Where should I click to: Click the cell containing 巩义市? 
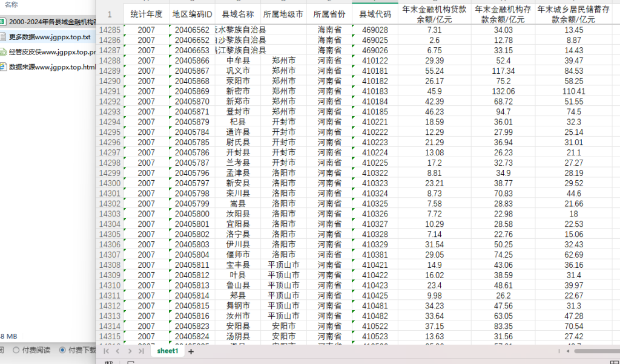coord(238,71)
